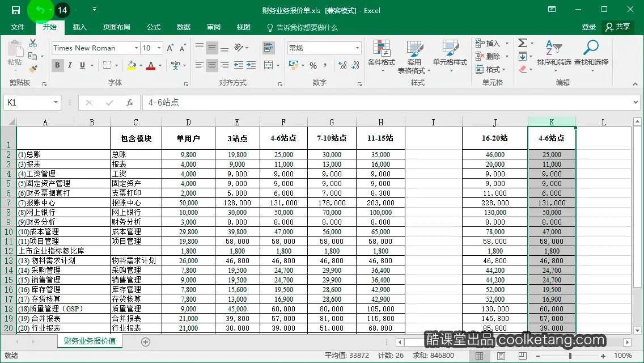Align cell text to the right
Viewport: 644px width, 363px height.
(224, 65)
